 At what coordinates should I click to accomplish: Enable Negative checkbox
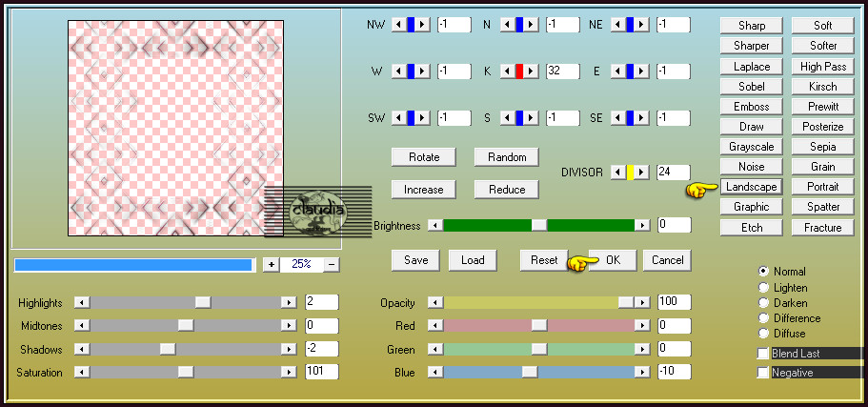pyautogui.click(x=763, y=373)
